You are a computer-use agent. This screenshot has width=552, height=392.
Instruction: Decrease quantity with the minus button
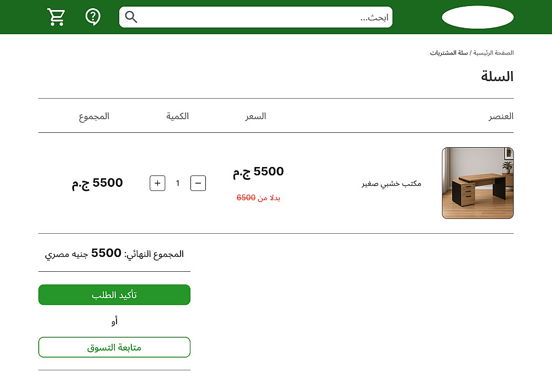pyautogui.click(x=198, y=183)
